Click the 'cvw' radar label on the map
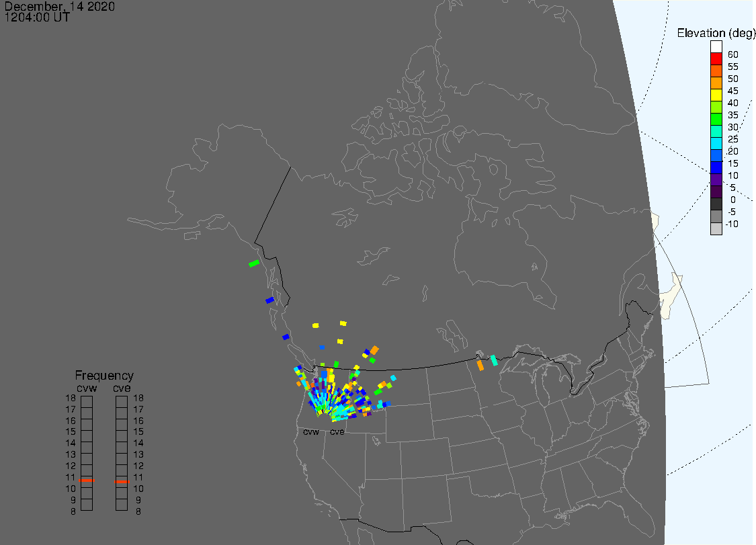The height and width of the screenshot is (545, 756). pos(311,431)
